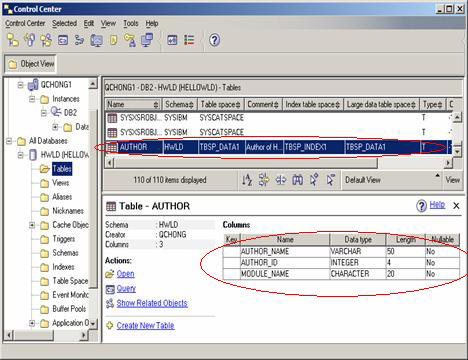The height and width of the screenshot is (360, 468).
Task: Collapse the DB2 instance node
Action: [x=44, y=113]
